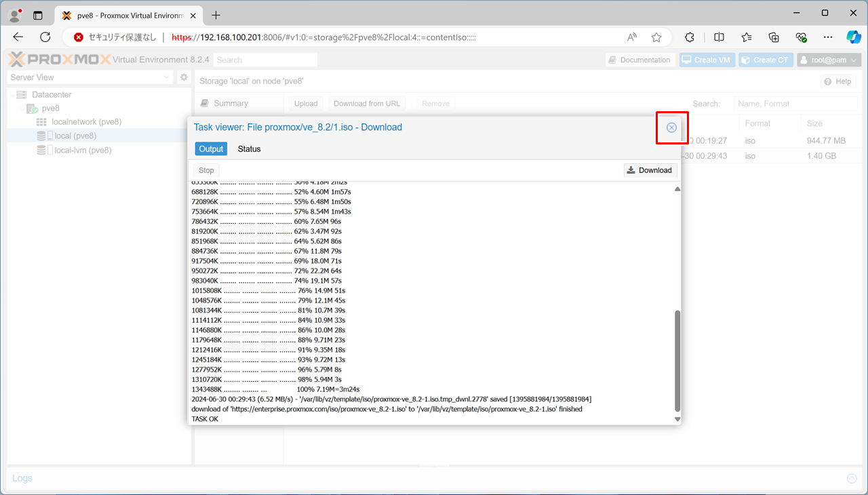Switch to the Status tab
Viewport: 868px width, 495px height.
[249, 149]
